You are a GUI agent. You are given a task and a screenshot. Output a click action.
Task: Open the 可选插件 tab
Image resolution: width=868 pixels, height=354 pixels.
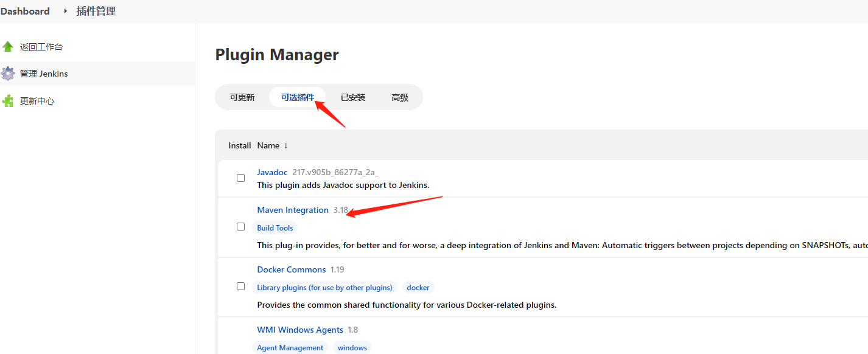(298, 97)
